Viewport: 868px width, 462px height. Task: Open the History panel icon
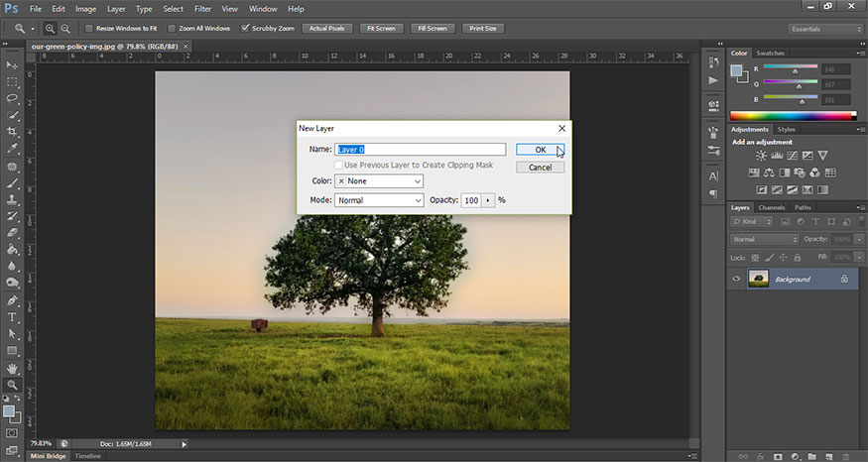(x=712, y=61)
